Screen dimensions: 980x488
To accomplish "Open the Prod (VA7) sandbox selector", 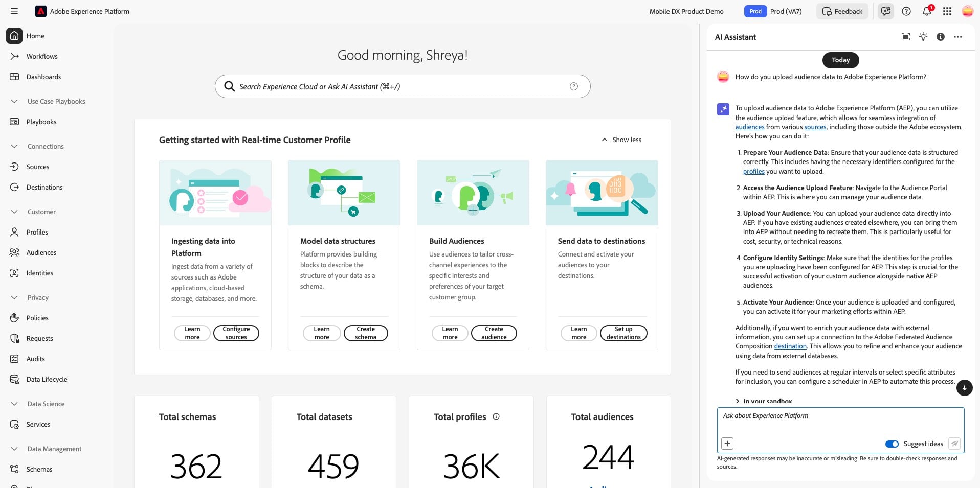I will 773,11.
